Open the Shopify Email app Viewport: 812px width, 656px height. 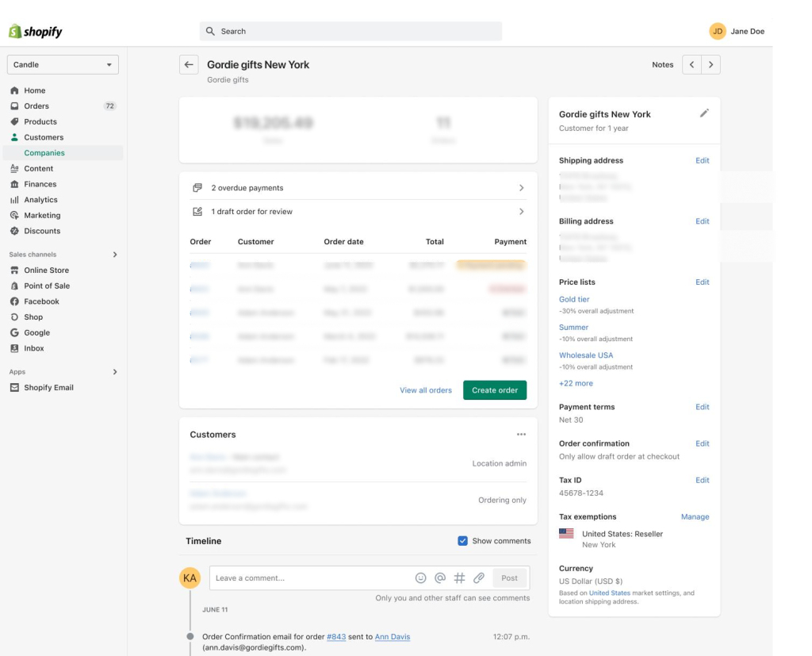(50, 387)
